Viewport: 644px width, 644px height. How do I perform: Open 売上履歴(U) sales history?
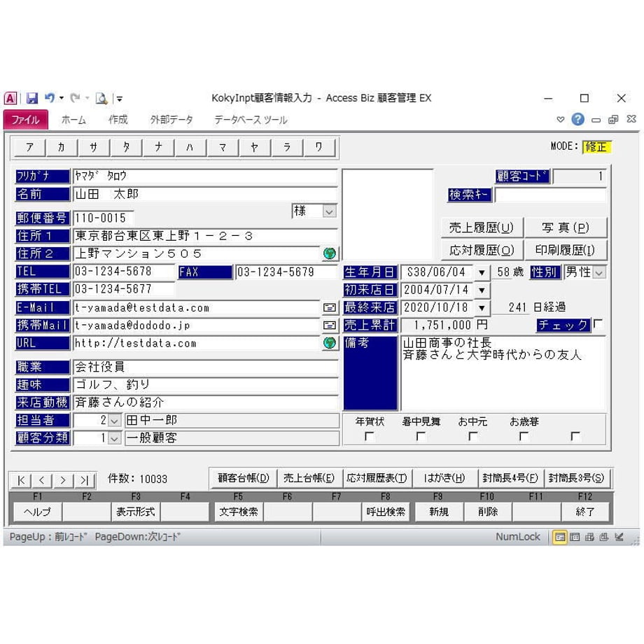click(482, 227)
